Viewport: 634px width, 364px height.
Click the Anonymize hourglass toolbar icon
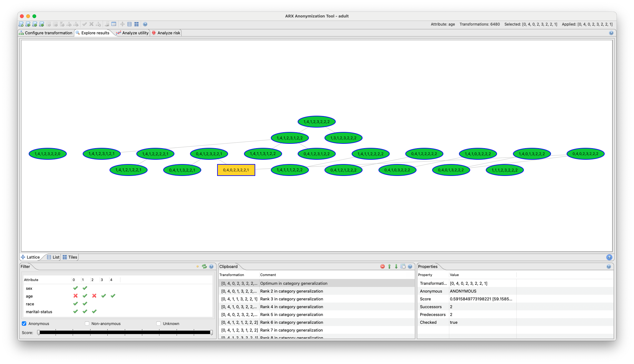(x=107, y=24)
